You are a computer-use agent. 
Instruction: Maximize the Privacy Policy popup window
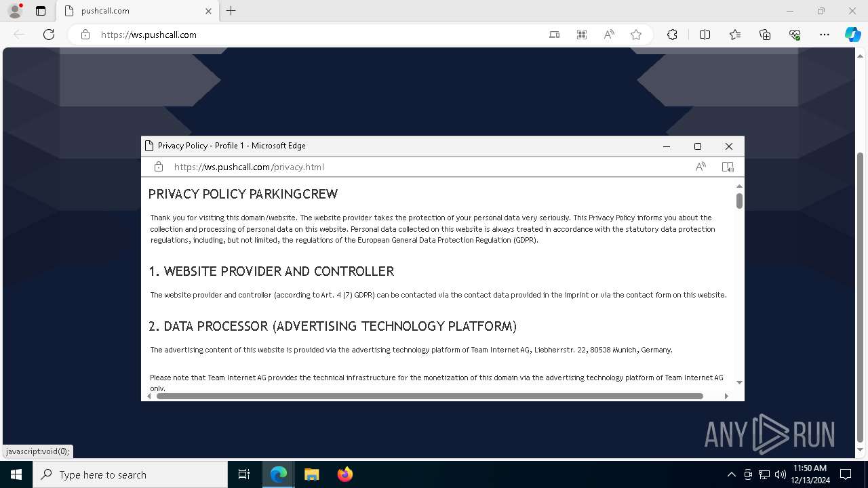pyautogui.click(x=697, y=146)
